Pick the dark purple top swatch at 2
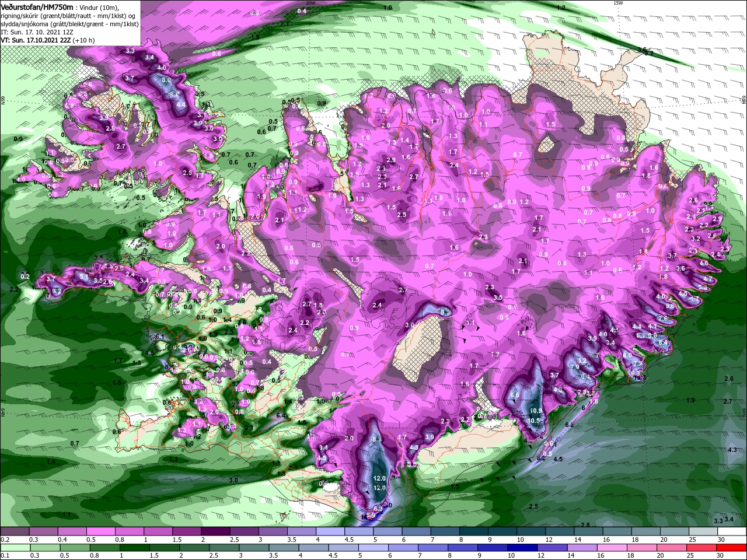 click(x=215, y=532)
